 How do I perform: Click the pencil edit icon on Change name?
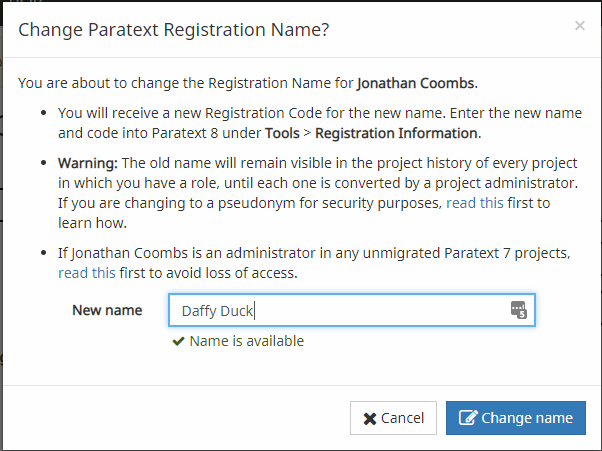468,418
